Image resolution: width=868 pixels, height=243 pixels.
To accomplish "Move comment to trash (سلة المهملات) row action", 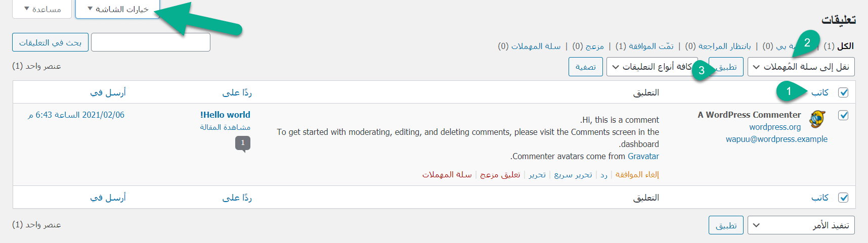I will 447,174.
